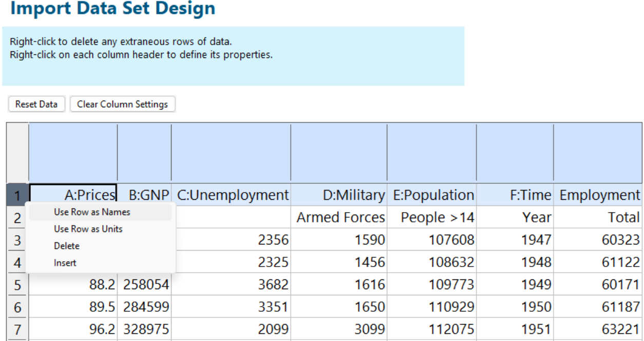Click the cell with value 63221
Screen dimensions: 644x341
(x=598, y=329)
